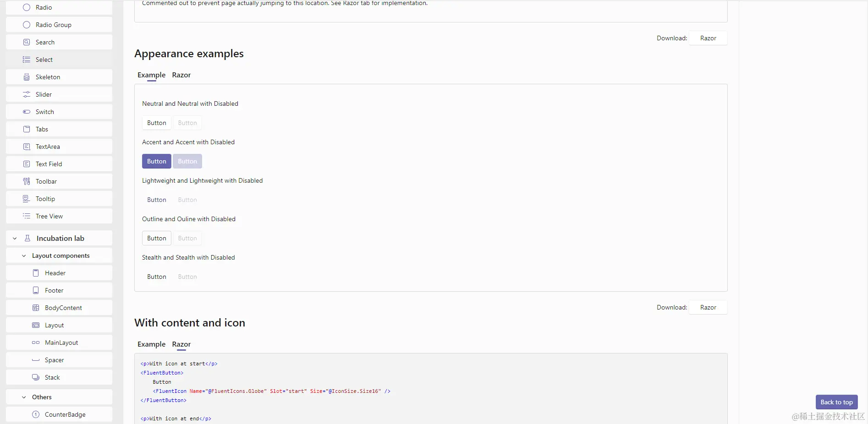Image resolution: width=868 pixels, height=424 pixels.
Task: Click the Tooltip icon in the sidebar
Action: click(27, 199)
